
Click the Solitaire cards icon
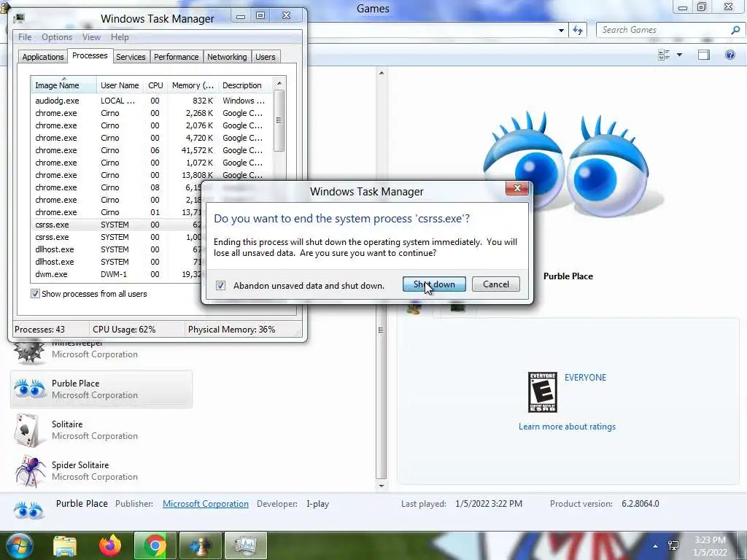pyautogui.click(x=27, y=430)
